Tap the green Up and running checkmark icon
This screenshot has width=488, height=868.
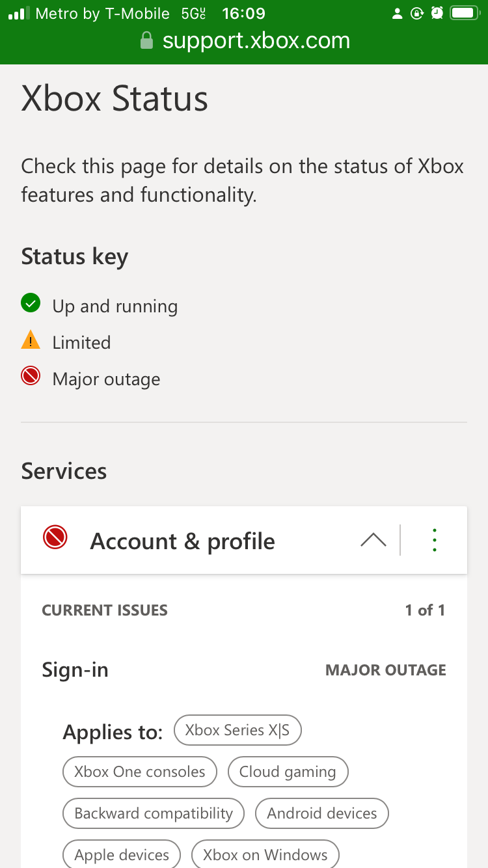coord(31,303)
